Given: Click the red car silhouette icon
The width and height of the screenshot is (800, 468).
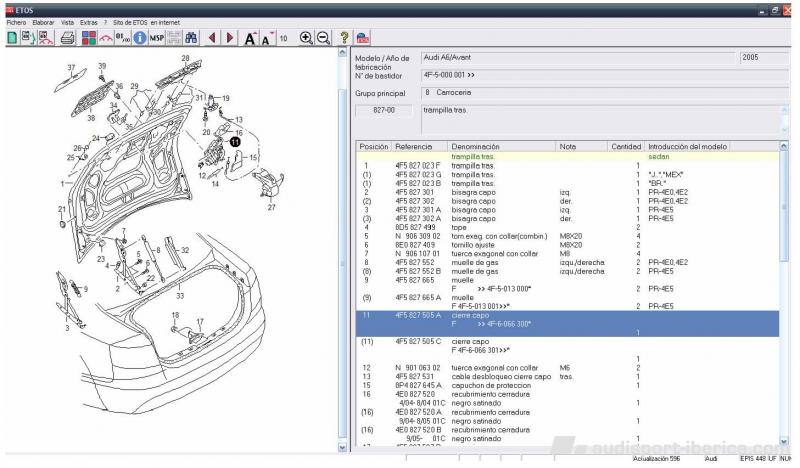Looking at the screenshot, I should pyautogui.click(x=106, y=38).
